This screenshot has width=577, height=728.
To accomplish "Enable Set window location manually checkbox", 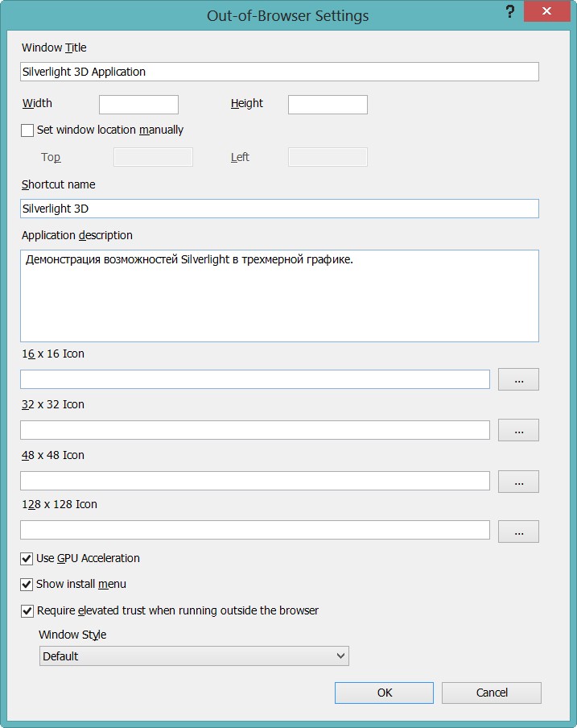I will 27,130.
